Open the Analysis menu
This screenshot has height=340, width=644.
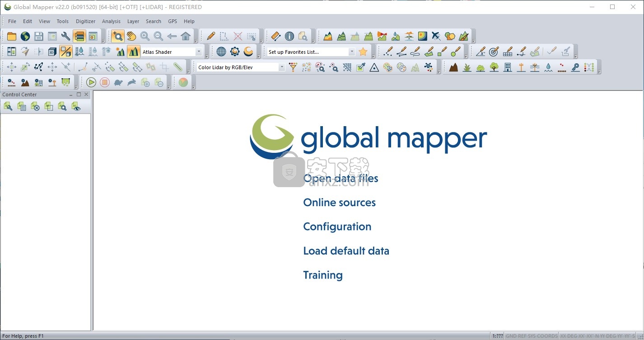click(x=111, y=21)
